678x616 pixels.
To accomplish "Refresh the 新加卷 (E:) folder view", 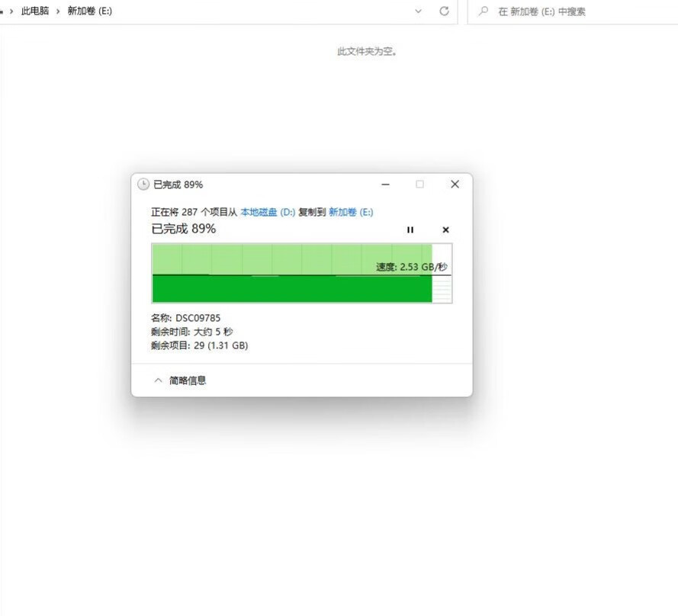I will click(x=444, y=11).
